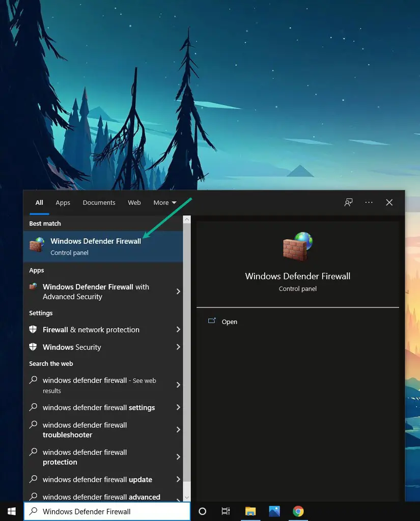Screen dimensions: 420x521
Task: Expand update suggestion chevron
Action: (178, 479)
